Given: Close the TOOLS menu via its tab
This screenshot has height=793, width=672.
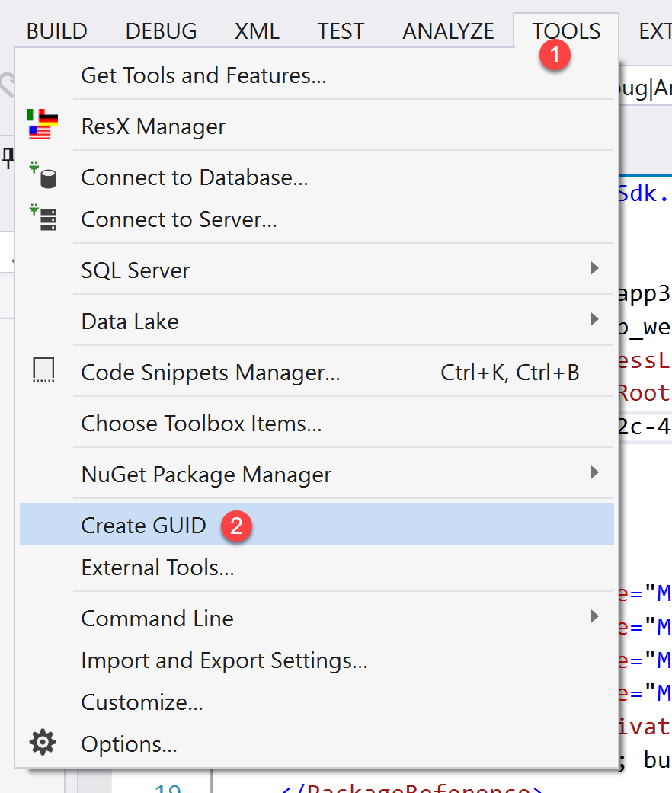Looking at the screenshot, I should [x=565, y=31].
